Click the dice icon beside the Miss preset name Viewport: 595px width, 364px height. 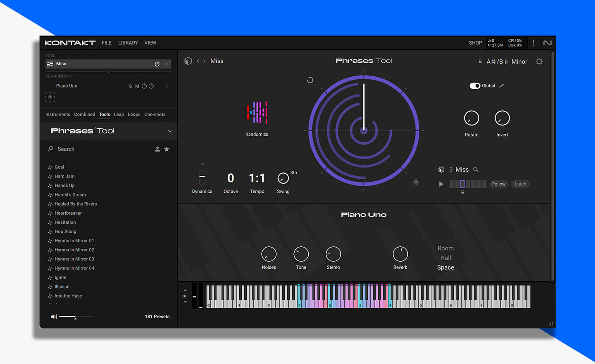point(188,61)
